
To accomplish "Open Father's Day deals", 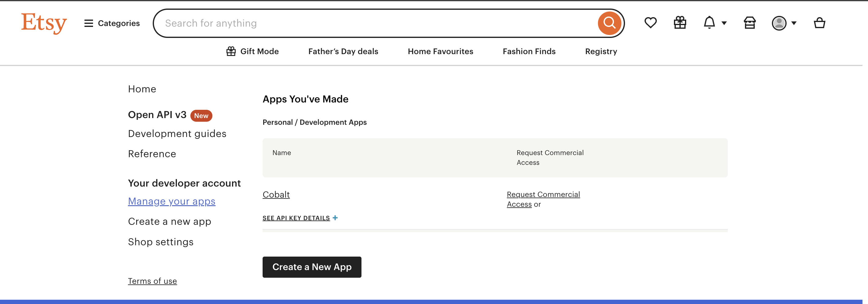I will (343, 51).
